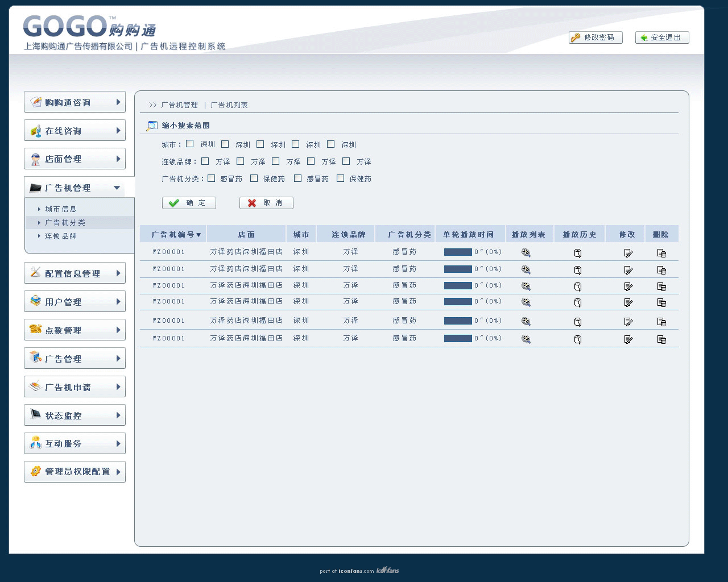
Task: Expand the 用户管理 menu arrow
Action: pyautogui.click(x=118, y=301)
